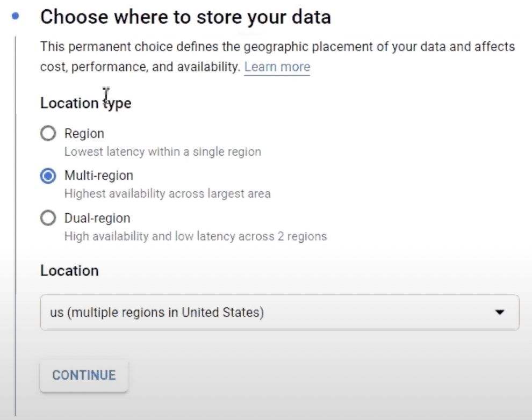Click the 'Multi-region' option label
The image size is (532, 420).
[x=99, y=176]
